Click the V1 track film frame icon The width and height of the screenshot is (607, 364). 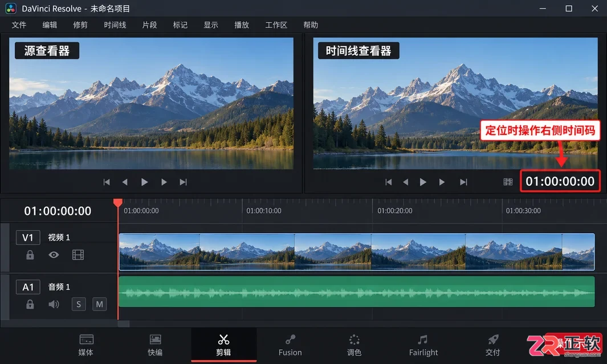[78, 255]
